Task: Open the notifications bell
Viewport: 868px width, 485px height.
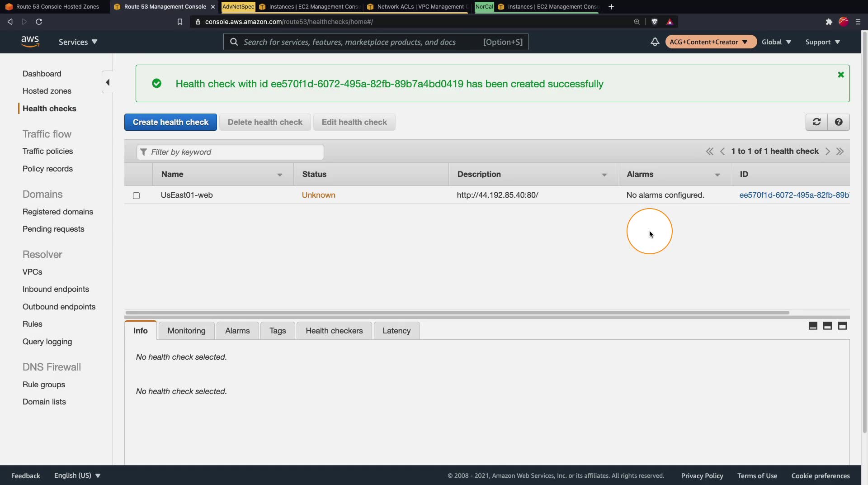Action: coord(655,42)
